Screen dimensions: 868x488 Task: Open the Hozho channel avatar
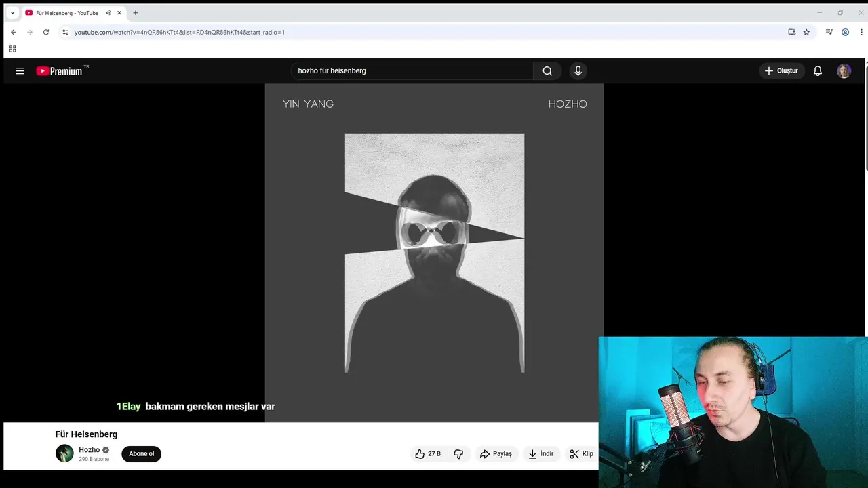tap(64, 453)
